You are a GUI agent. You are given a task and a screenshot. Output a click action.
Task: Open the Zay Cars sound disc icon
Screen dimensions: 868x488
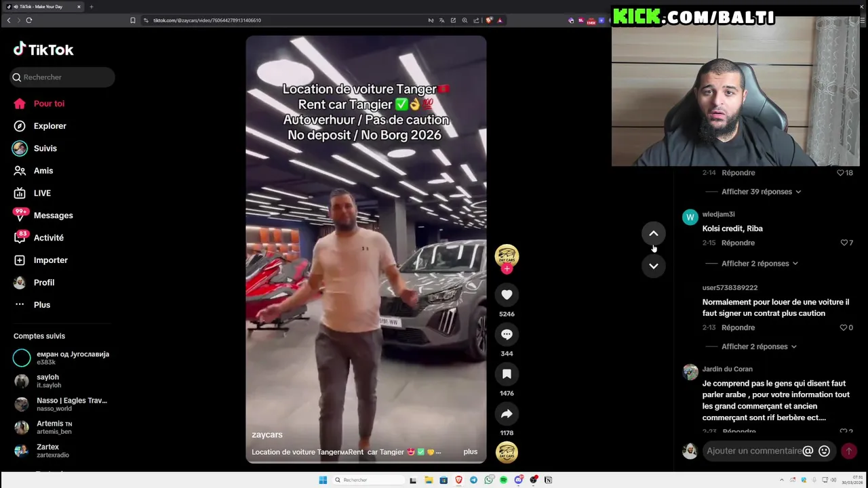click(507, 452)
